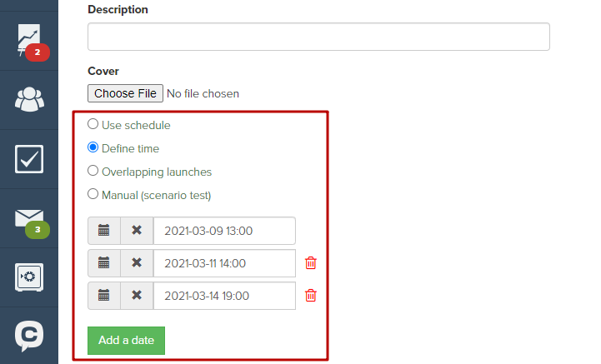Open calendar picker for 2021-03-14 19:00
Viewport: 601px width, 364px height.
(x=104, y=296)
